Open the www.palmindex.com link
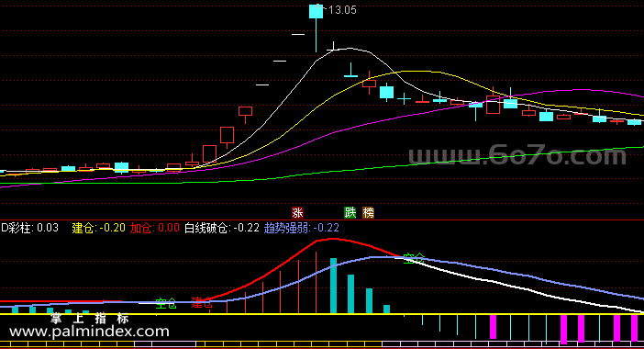The width and height of the screenshot is (644, 349). pos(89,332)
